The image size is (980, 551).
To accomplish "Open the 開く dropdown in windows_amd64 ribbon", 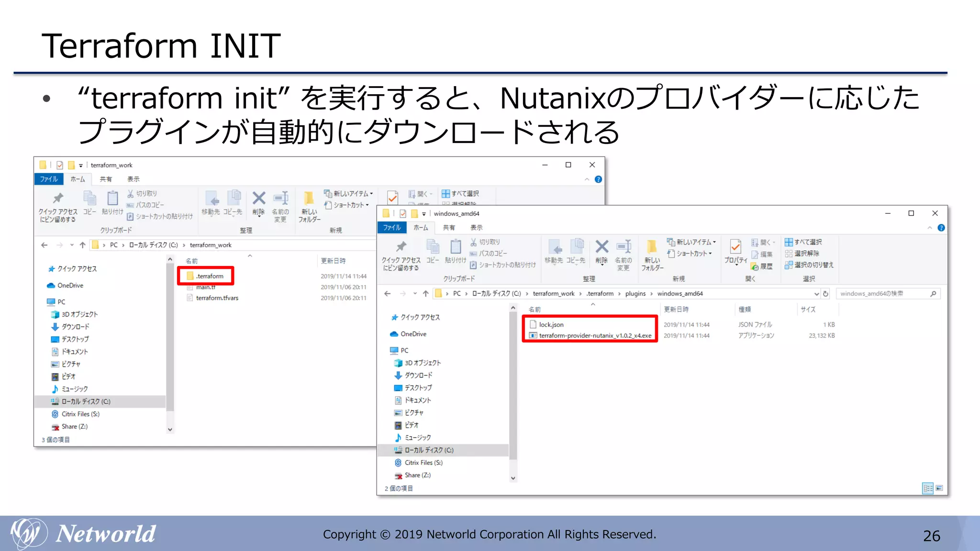I will pyautogui.click(x=763, y=242).
